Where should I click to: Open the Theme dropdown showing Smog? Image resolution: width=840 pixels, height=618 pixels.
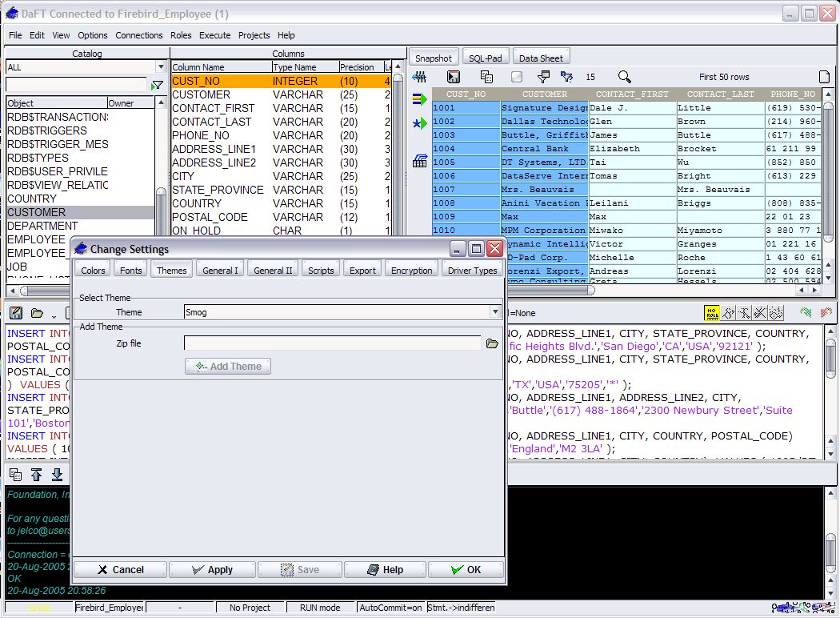495,312
